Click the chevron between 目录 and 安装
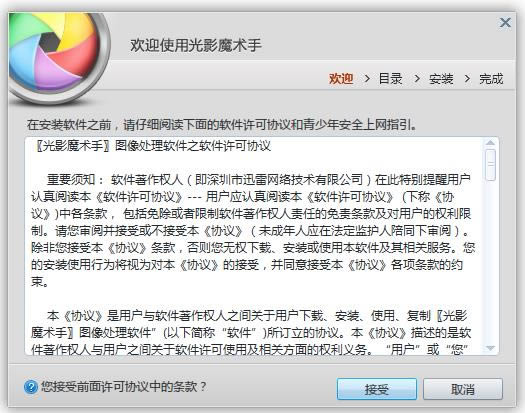Screen dimensions: 525x413 click(417, 79)
